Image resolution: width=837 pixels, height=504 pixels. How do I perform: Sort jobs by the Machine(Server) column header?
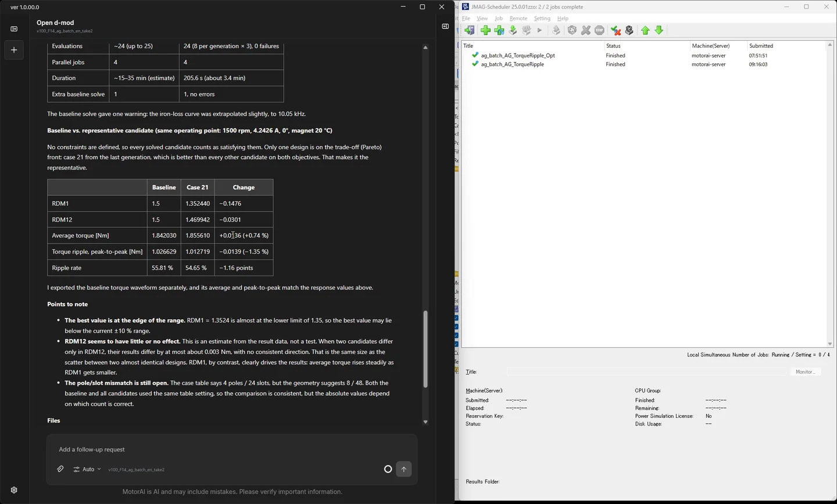click(x=718, y=46)
